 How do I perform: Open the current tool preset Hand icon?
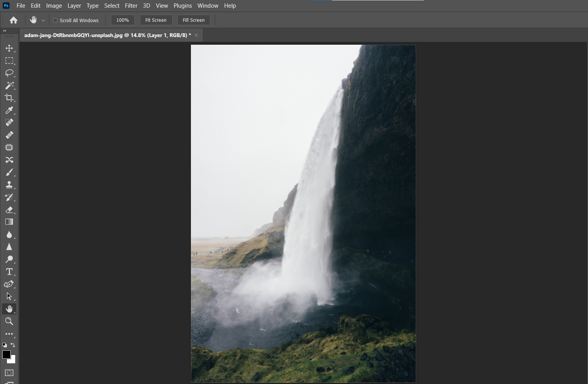[x=33, y=20]
